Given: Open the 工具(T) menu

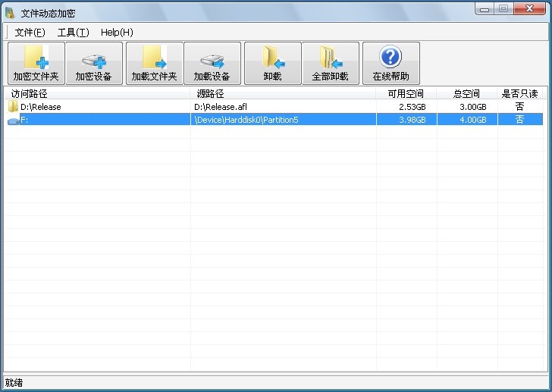Looking at the screenshot, I should click(x=73, y=33).
